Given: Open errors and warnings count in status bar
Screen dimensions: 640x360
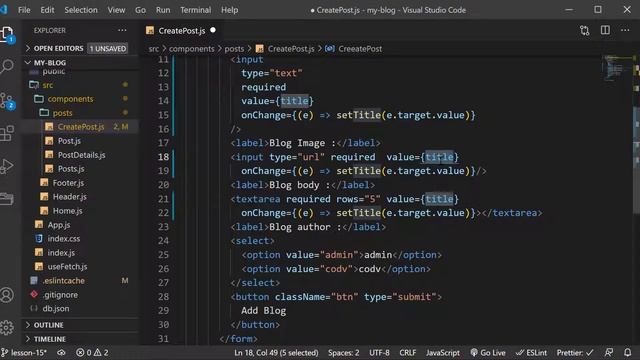Looking at the screenshot, I should tap(92, 352).
